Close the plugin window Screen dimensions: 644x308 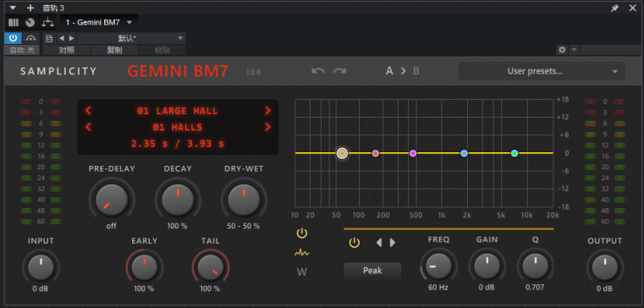pos(632,8)
